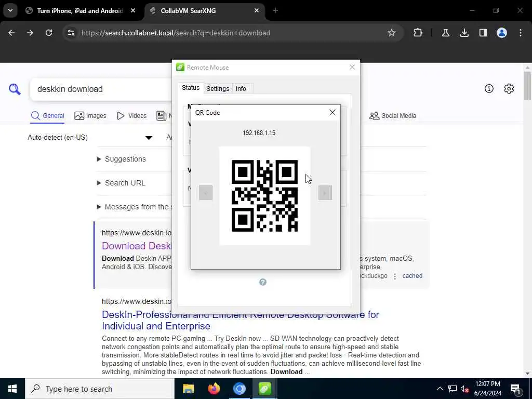This screenshot has width=532, height=399.
Task: Click the SearXNG magnifier search icon
Action: point(15,89)
